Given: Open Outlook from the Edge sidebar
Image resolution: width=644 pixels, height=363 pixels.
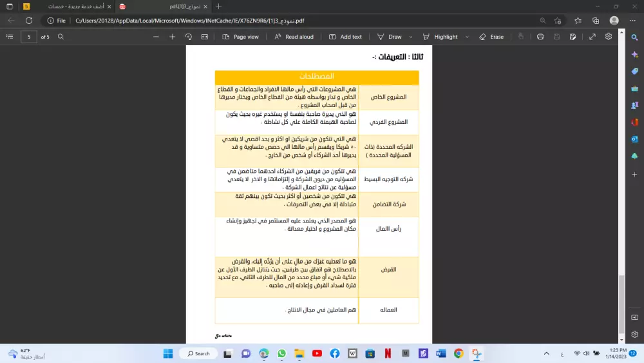Looking at the screenshot, I should [634, 139].
